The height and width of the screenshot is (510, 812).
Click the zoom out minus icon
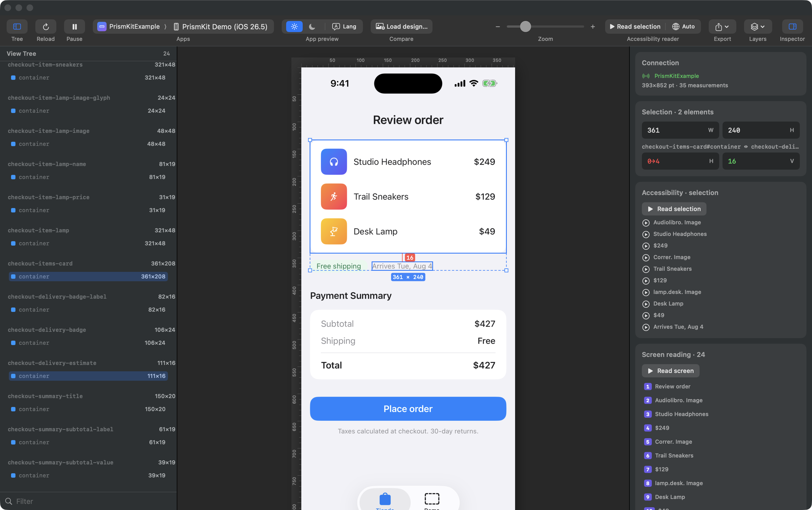pos(498,26)
